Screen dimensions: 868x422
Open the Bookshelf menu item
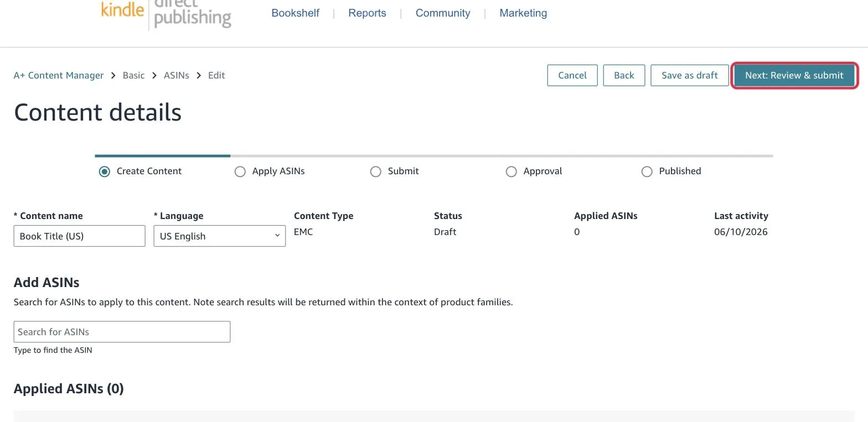295,13
